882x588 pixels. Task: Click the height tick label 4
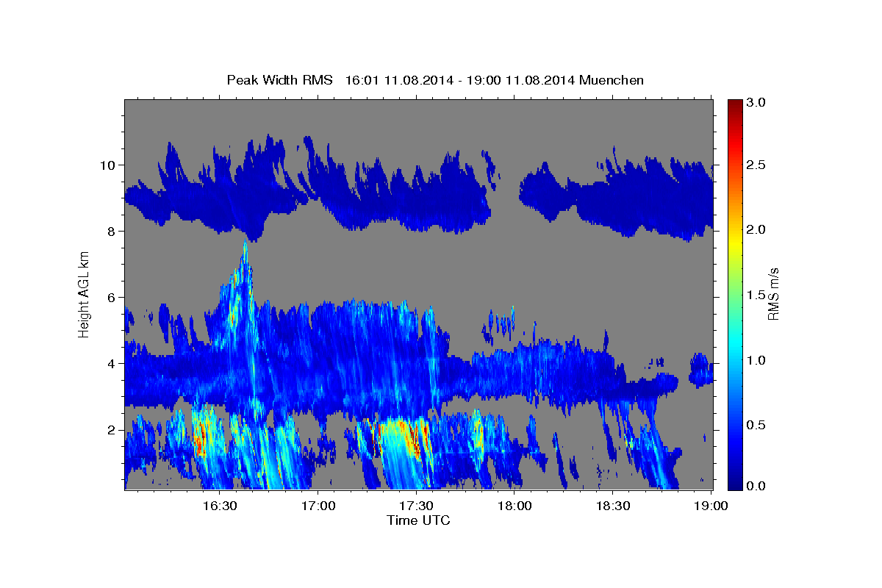click(x=112, y=364)
